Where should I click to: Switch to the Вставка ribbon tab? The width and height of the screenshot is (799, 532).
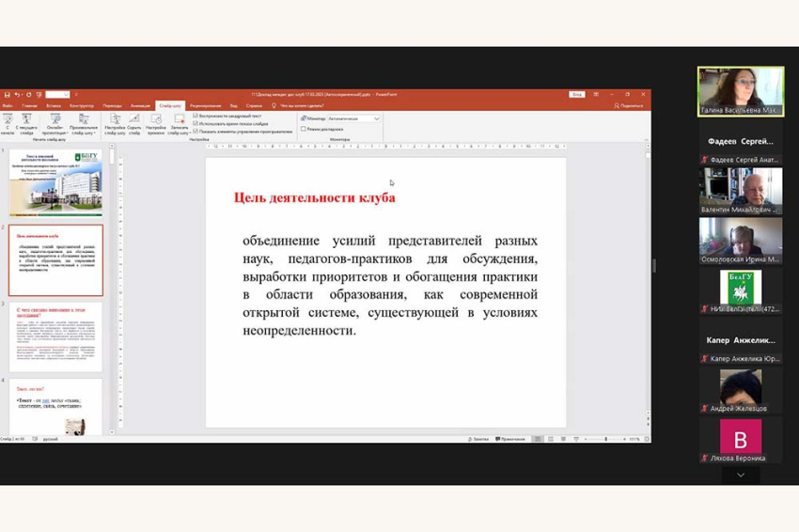point(54,106)
